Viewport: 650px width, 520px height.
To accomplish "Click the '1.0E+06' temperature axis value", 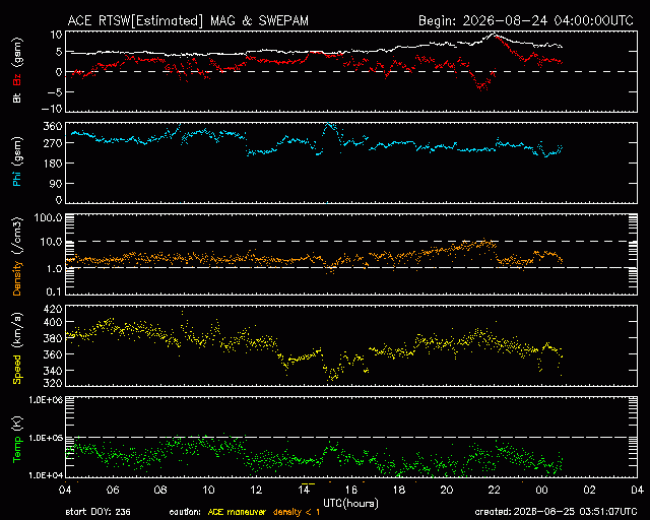I will pyautogui.click(x=46, y=400).
